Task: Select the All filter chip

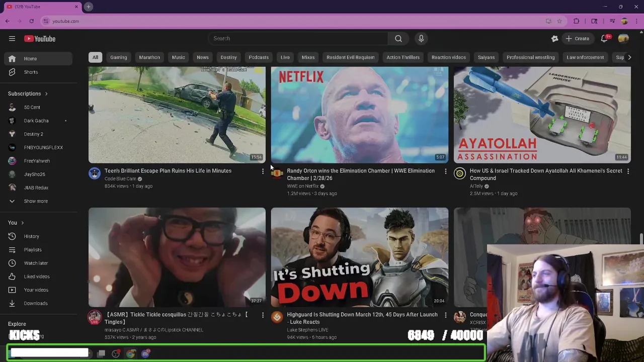Action: [95, 57]
